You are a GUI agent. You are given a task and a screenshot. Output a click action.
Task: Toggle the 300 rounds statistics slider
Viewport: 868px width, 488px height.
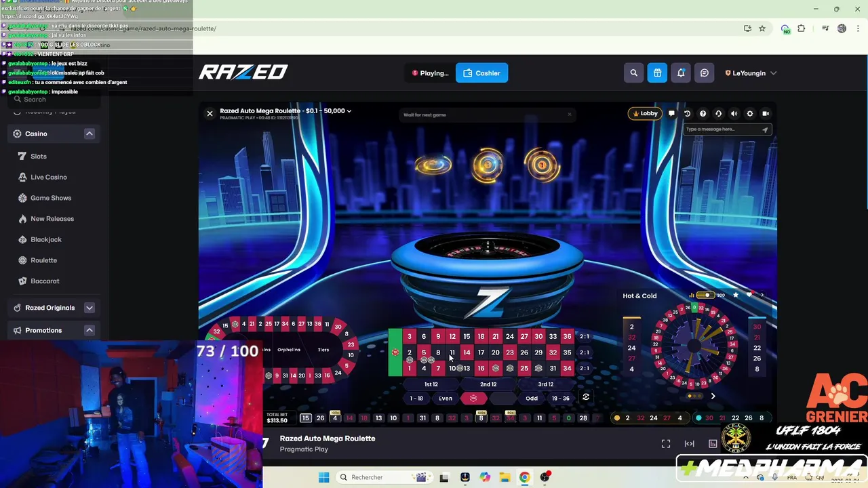click(x=707, y=296)
